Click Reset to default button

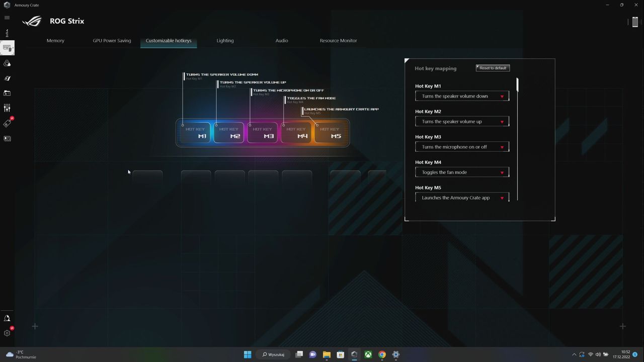click(493, 68)
